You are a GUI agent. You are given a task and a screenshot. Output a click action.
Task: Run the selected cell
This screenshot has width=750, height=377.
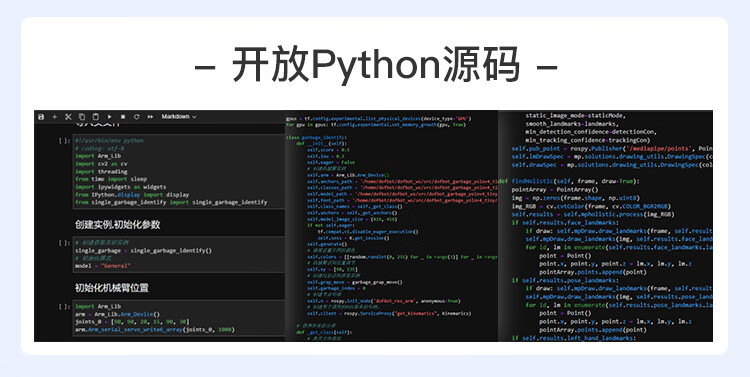click(x=110, y=117)
